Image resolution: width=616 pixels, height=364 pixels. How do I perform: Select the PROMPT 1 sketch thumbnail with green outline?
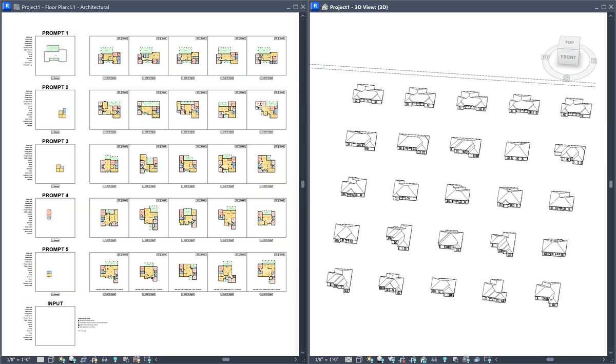click(55, 56)
